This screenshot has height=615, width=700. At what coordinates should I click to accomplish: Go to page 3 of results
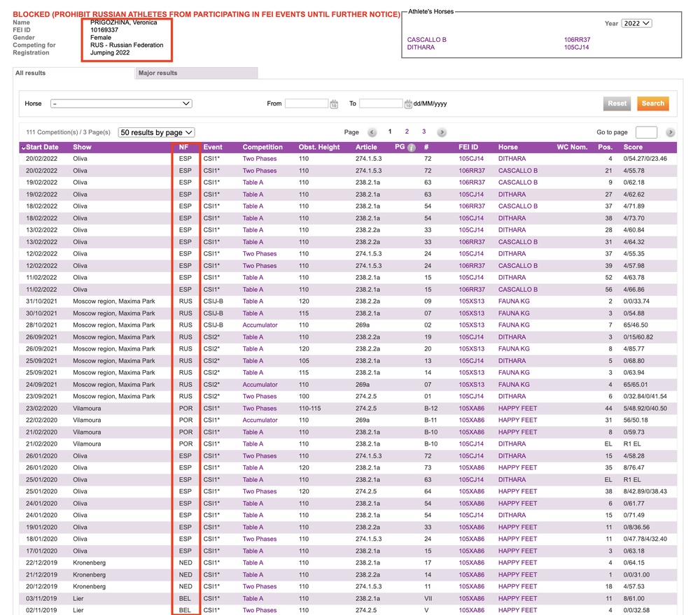423,132
